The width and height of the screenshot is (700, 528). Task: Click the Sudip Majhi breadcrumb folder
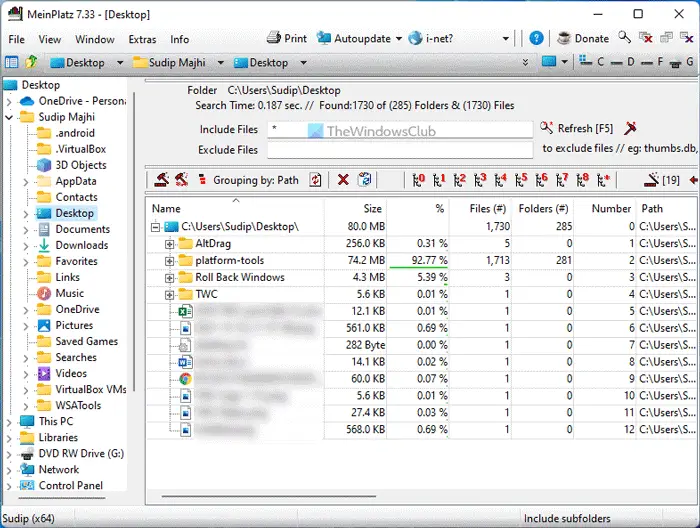[x=170, y=62]
